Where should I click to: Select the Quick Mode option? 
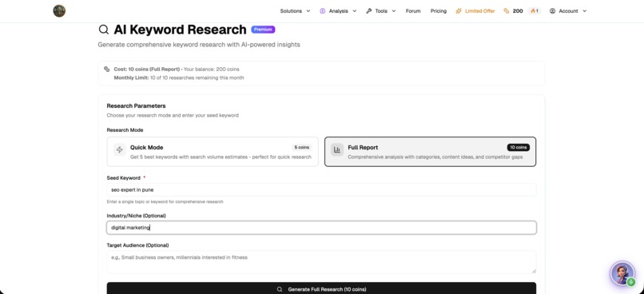[213, 152]
